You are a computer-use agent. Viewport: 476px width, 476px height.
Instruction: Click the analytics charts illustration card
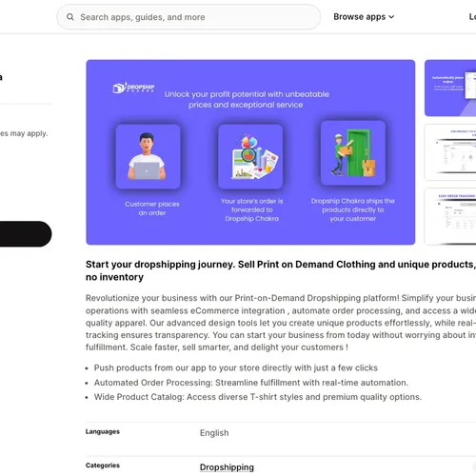[x=250, y=156]
